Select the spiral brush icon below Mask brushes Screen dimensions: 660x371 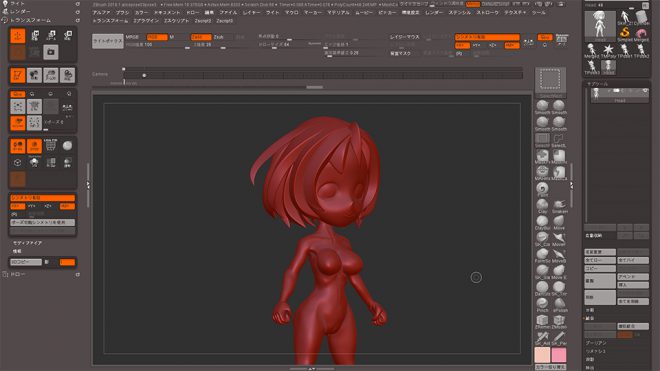tap(542, 189)
